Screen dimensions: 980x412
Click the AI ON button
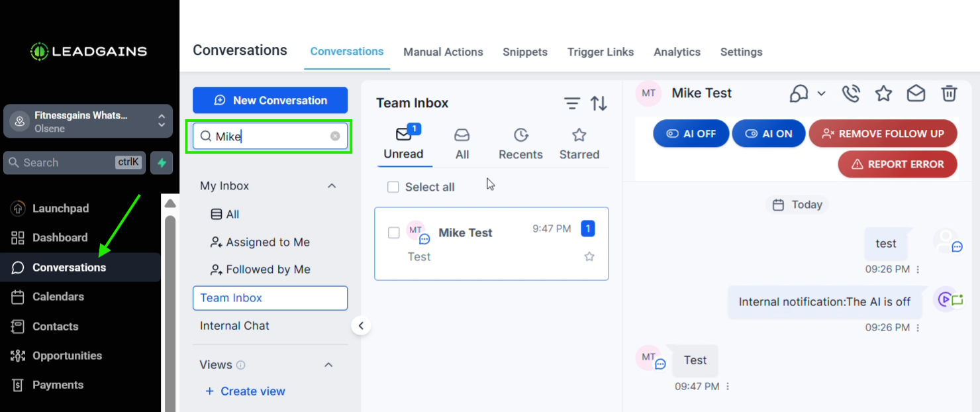pyautogui.click(x=769, y=133)
